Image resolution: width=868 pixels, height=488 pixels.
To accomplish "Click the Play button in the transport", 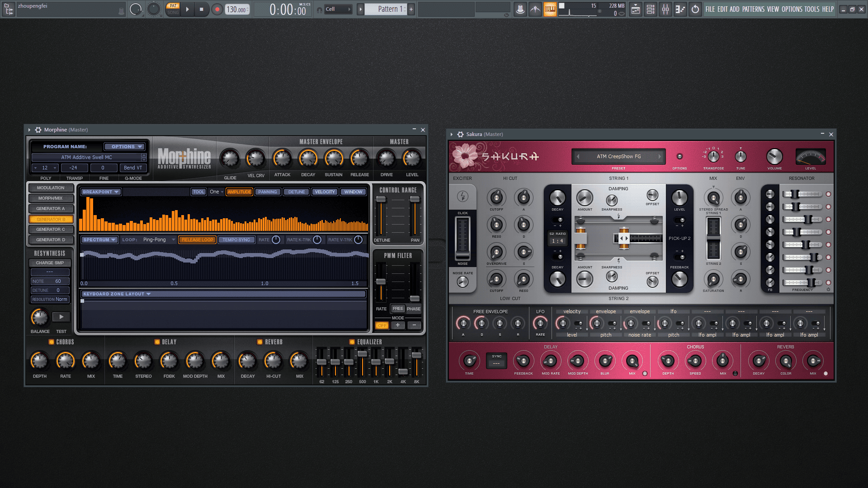I will coord(188,9).
